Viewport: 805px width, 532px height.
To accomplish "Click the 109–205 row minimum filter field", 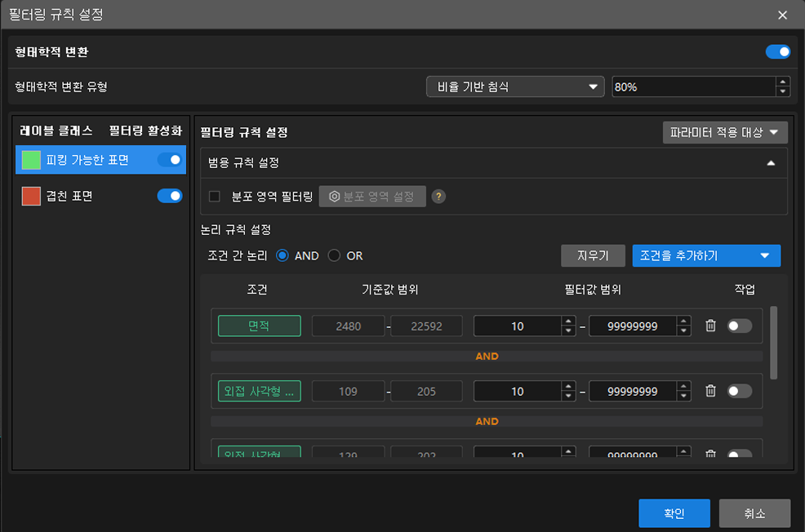I will [518, 391].
